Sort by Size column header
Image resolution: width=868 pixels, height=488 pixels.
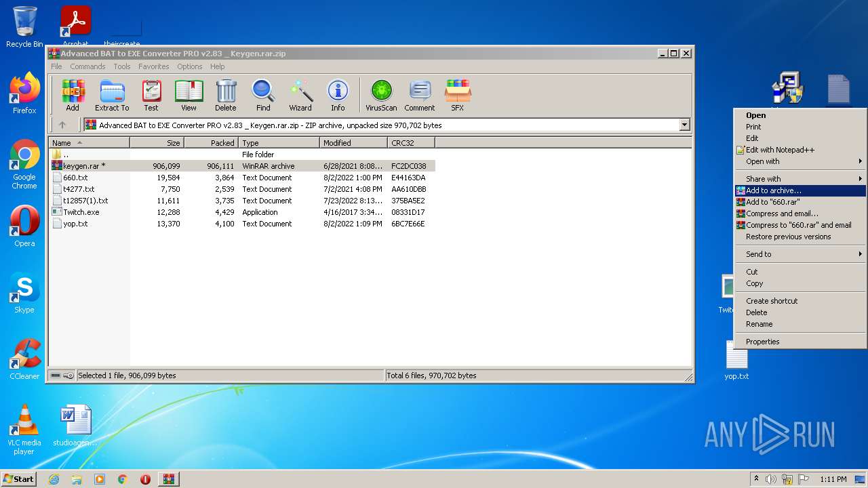[157, 143]
